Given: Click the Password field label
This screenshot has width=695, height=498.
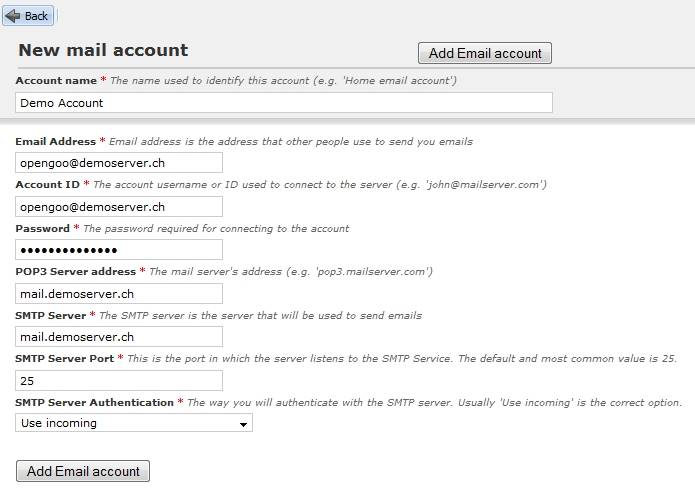Looking at the screenshot, I should pyautogui.click(x=43, y=229).
